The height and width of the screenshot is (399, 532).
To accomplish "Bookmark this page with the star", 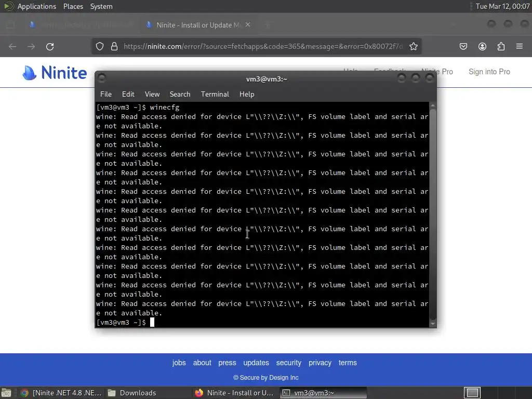I will [x=413, y=46].
